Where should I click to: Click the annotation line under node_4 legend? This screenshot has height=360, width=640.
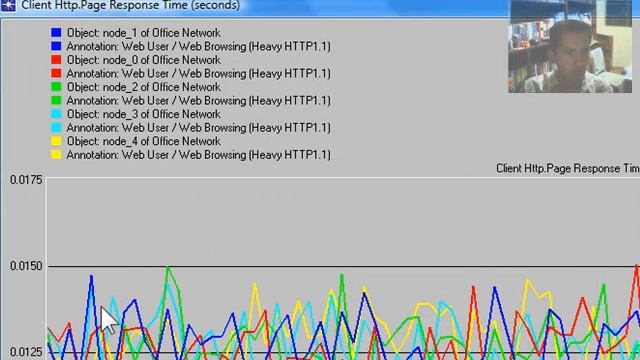click(x=198, y=155)
